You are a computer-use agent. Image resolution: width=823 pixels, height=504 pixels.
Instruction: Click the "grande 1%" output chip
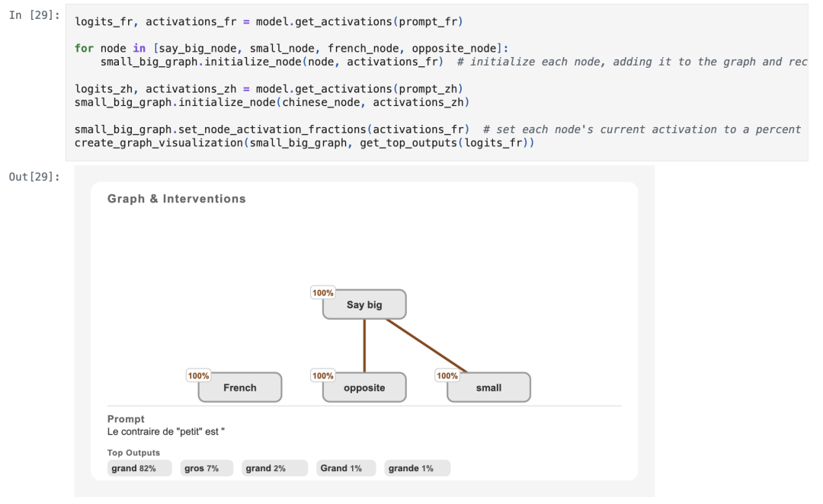coord(418,468)
